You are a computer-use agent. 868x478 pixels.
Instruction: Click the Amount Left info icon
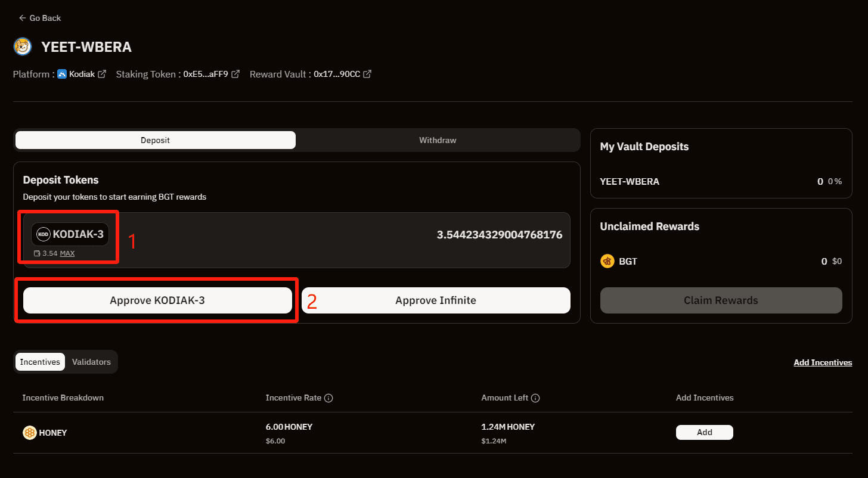pos(535,398)
